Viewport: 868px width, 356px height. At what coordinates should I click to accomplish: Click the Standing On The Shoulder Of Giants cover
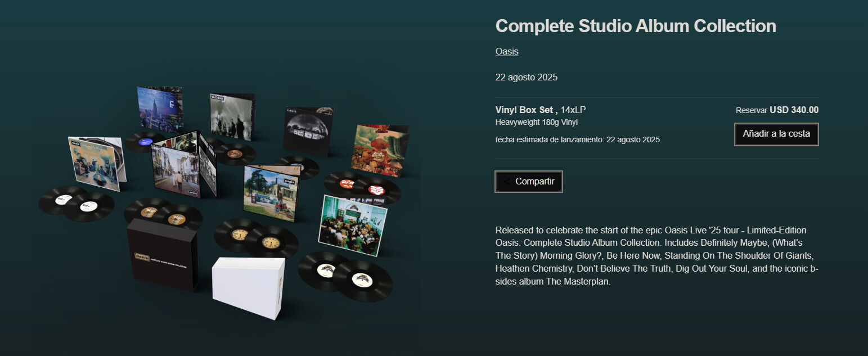click(160, 109)
